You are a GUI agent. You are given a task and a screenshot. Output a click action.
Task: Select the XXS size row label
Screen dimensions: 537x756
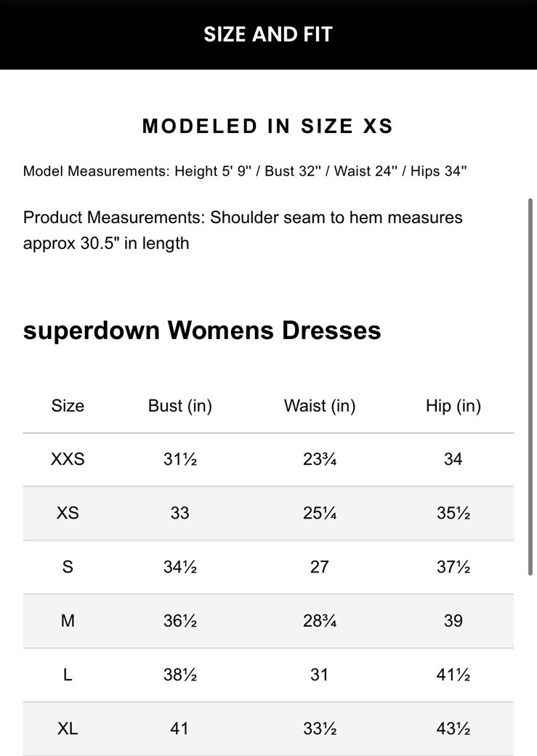click(x=68, y=459)
